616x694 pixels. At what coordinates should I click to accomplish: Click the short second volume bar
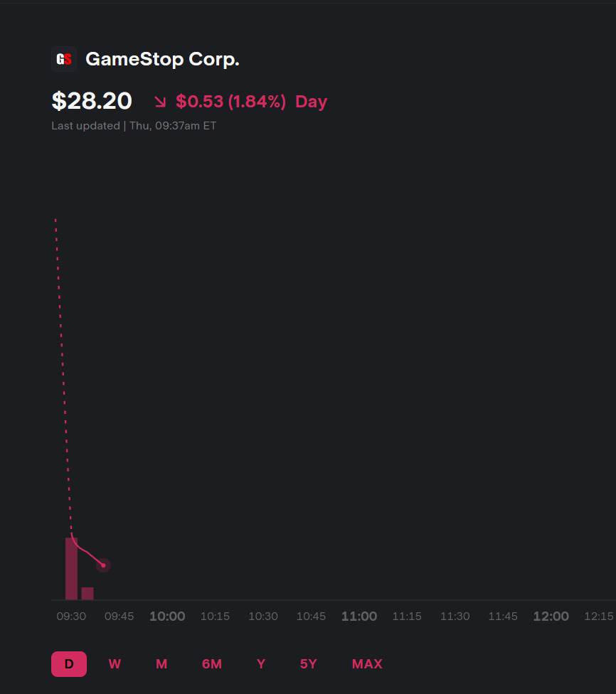87,593
